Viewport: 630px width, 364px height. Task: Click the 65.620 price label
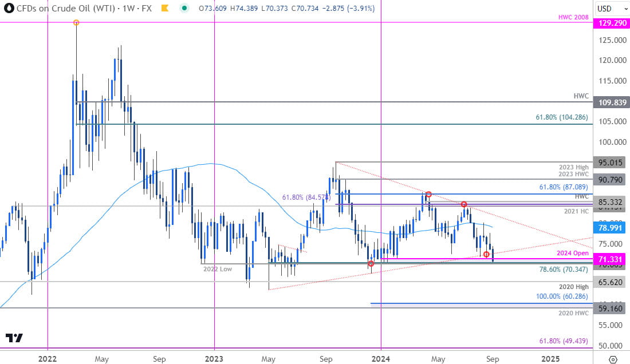(x=611, y=282)
